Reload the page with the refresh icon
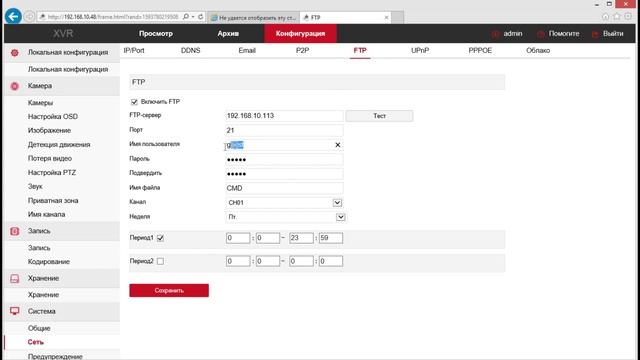This screenshot has height=360, width=640. tap(201, 17)
